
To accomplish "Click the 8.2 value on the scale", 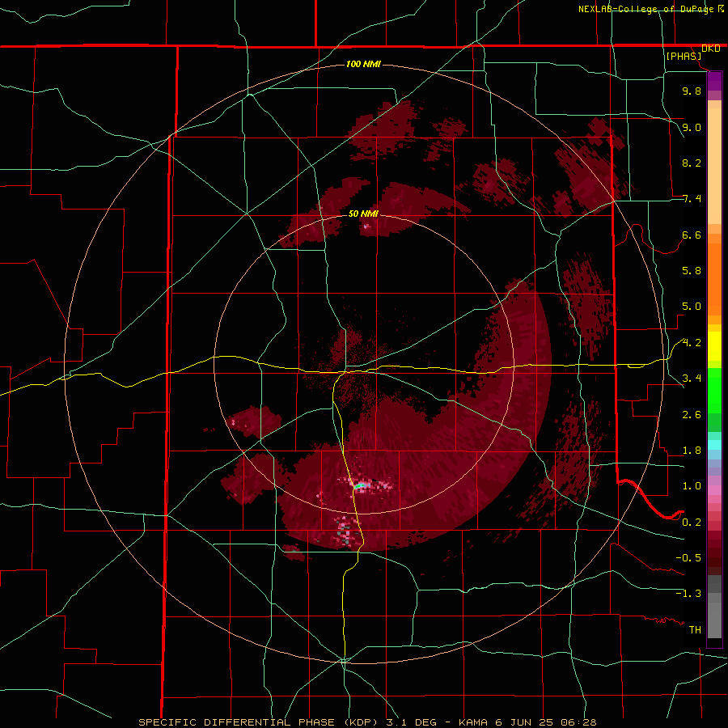I will 692,163.
